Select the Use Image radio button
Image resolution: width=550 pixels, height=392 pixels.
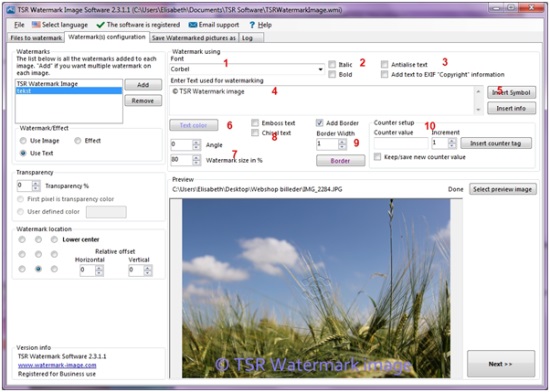coord(23,141)
